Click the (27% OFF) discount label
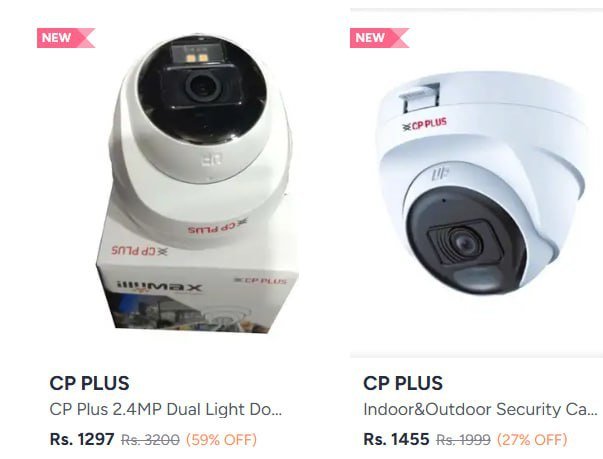This screenshot has width=603, height=459. [532, 439]
